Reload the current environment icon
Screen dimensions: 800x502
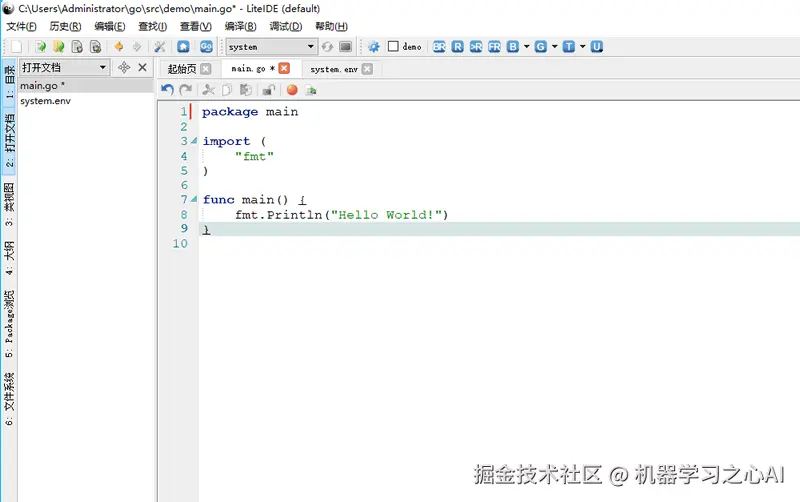[327, 47]
